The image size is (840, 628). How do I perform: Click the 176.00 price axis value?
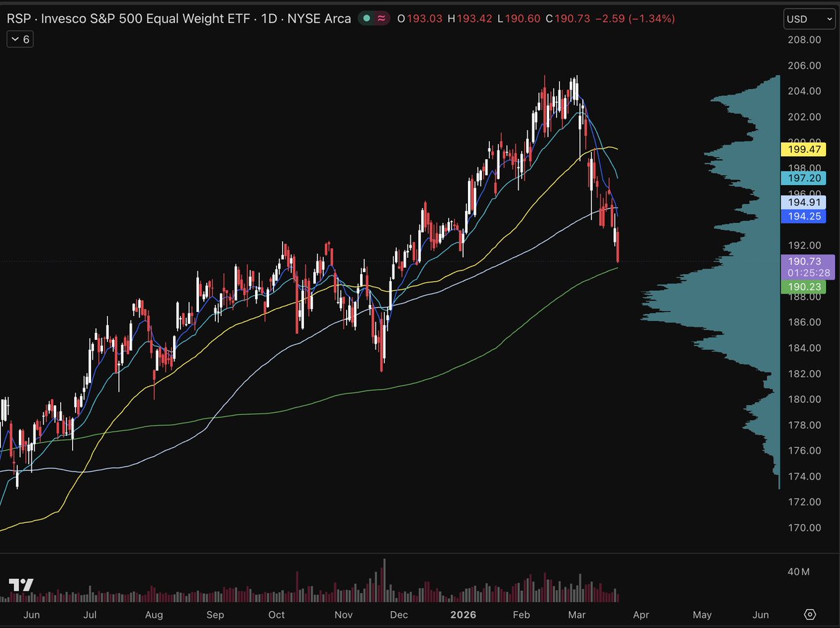click(x=804, y=451)
